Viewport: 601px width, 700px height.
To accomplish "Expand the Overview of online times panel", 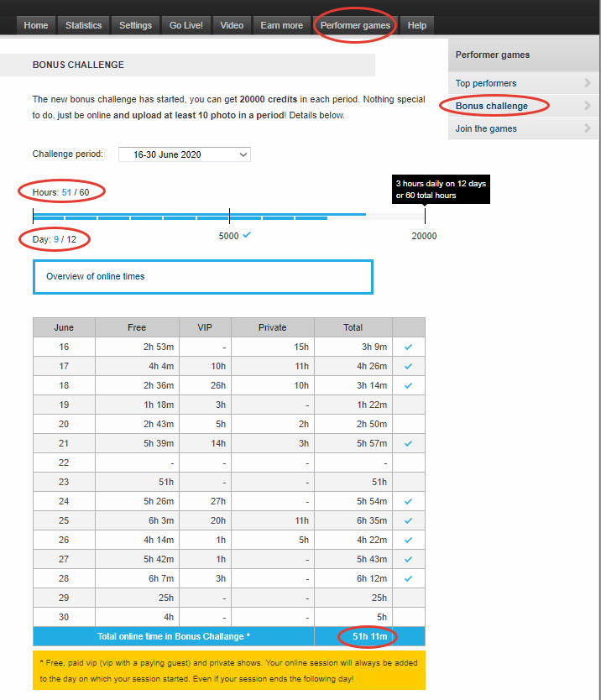I will [x=202, y=277].
